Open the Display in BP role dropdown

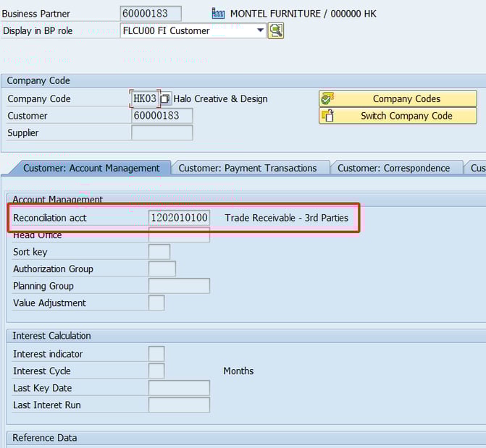point(260,30)
